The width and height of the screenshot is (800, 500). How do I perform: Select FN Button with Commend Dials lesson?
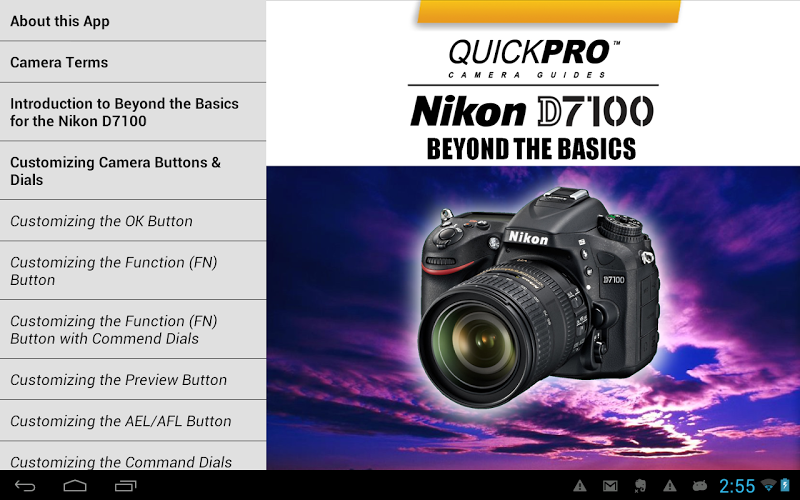pos(133,330)
